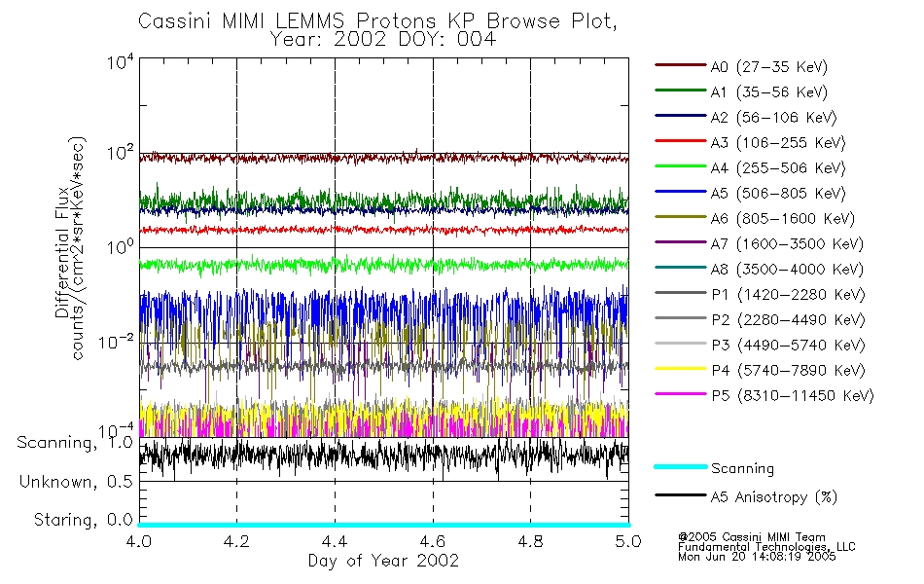Click the Staring, 0.0 axis label
The image size is (924, 584).
pyautogui.click(x=83, y=520)
